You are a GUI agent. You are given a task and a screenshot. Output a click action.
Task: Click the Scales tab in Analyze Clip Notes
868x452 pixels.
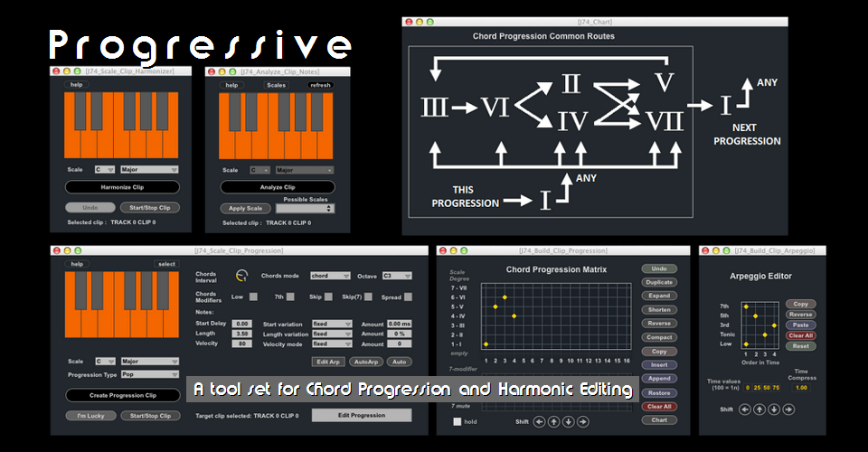(276, 85)
